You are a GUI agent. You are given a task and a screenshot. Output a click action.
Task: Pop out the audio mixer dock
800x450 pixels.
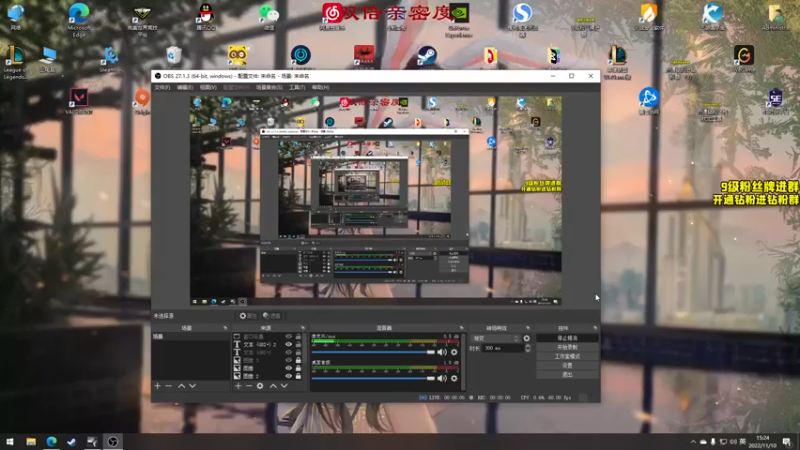pyautogui.click(x=461, y=328)
